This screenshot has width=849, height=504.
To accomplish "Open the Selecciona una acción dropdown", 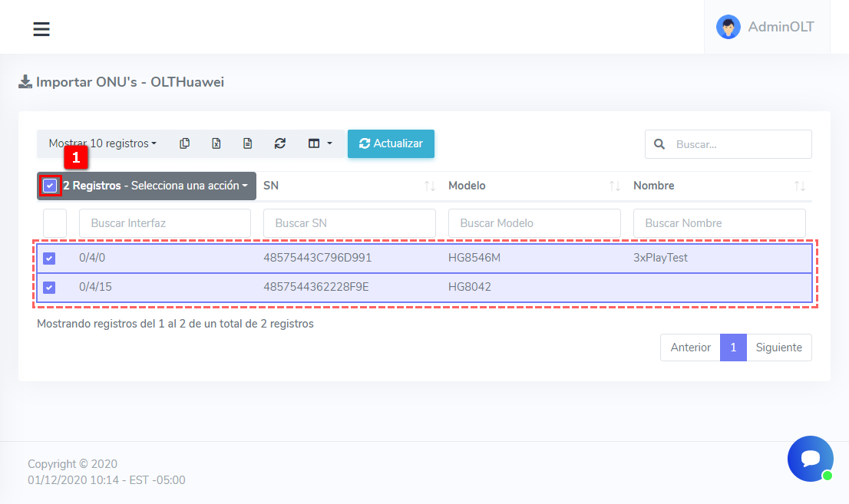I will click(x=190, y=186).
